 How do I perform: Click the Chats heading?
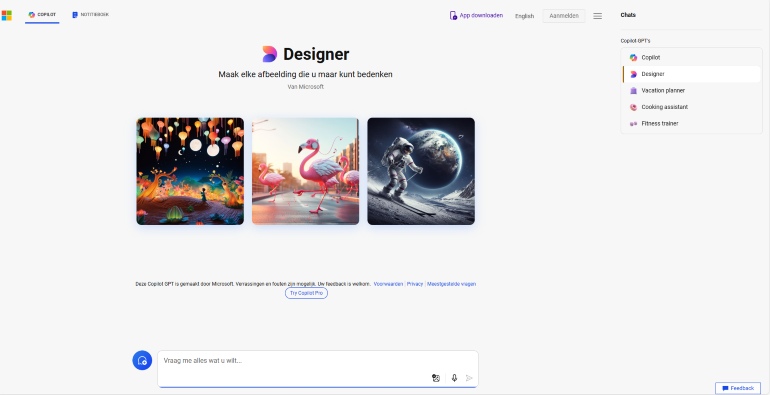coord(628,15)
